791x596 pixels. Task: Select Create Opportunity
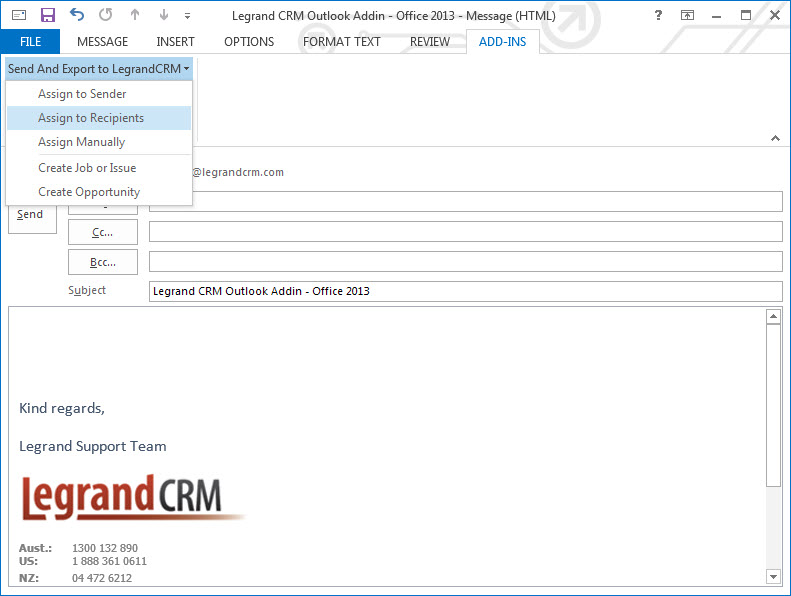(x=99, y=192)
